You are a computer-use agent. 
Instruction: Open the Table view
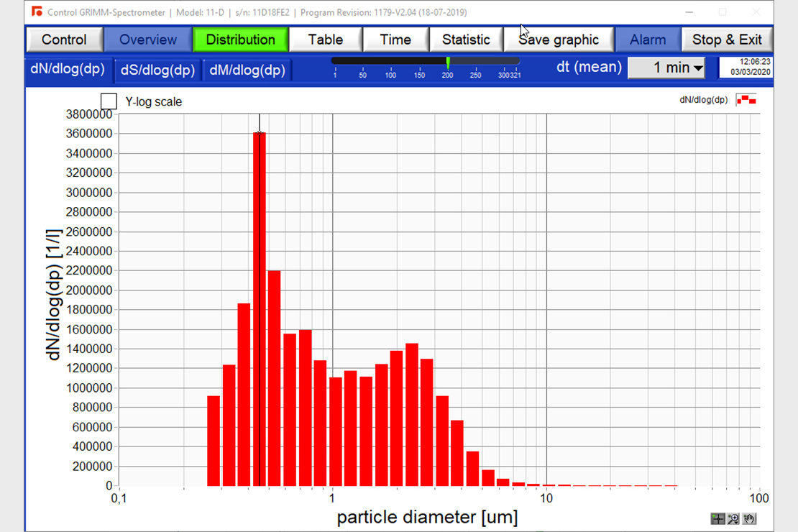pos(325,40)
